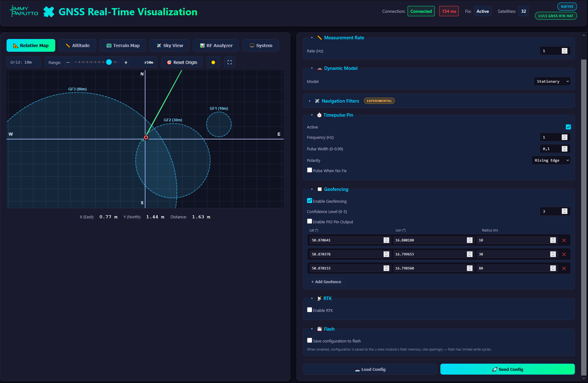Click the red current position marker on map

click(x=146, y=138)
